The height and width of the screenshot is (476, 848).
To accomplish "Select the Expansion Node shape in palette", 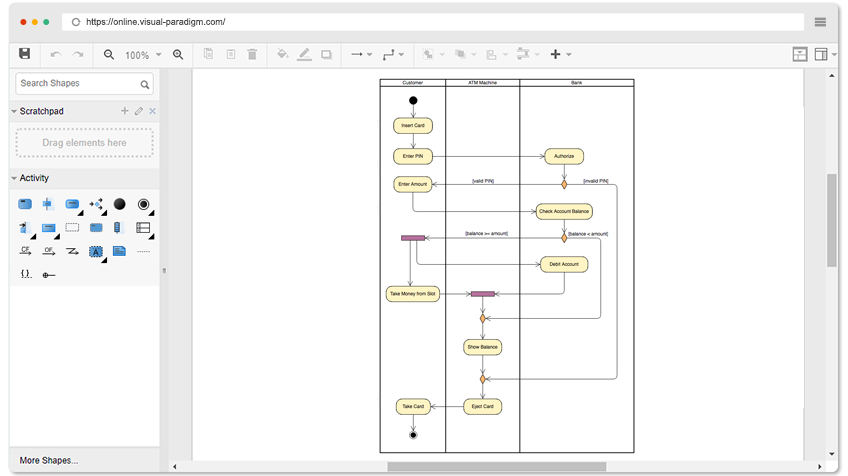I will (117, 228).
